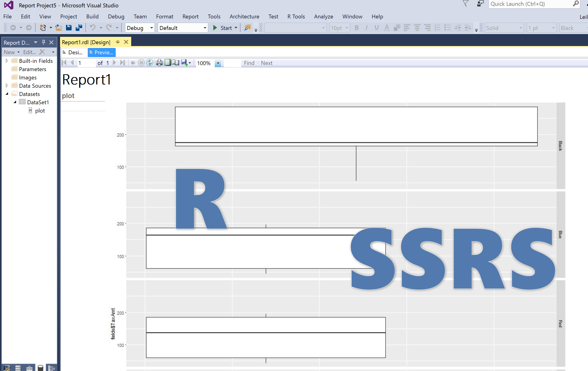588x371 pixels.
Task: Collapse the Datasets folder
Action: coord(7,94)
